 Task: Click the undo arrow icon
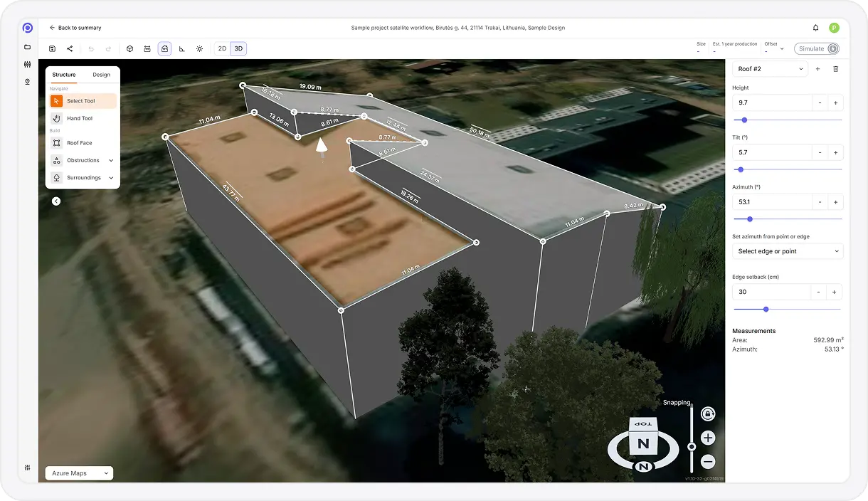91,49
